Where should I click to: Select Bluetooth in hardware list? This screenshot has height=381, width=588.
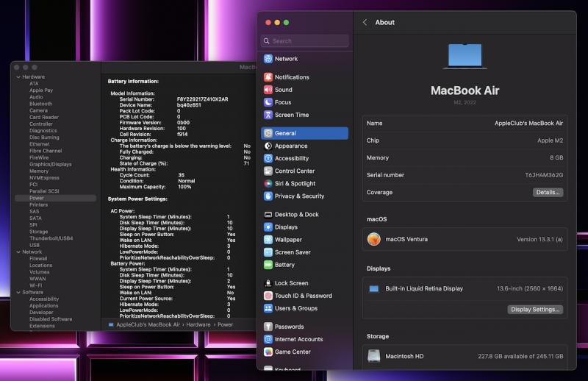(x=40, y=104)
